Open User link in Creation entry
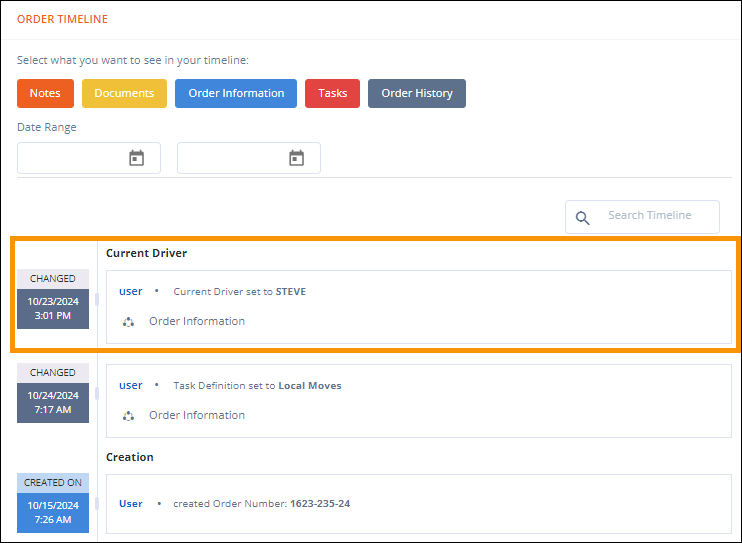742x543 pixels. 131,504
